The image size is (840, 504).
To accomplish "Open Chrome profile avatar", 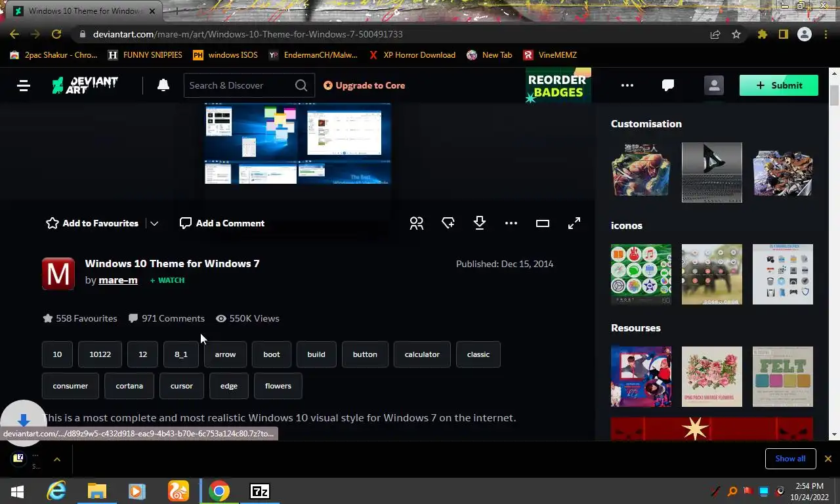I will (804, 34).
